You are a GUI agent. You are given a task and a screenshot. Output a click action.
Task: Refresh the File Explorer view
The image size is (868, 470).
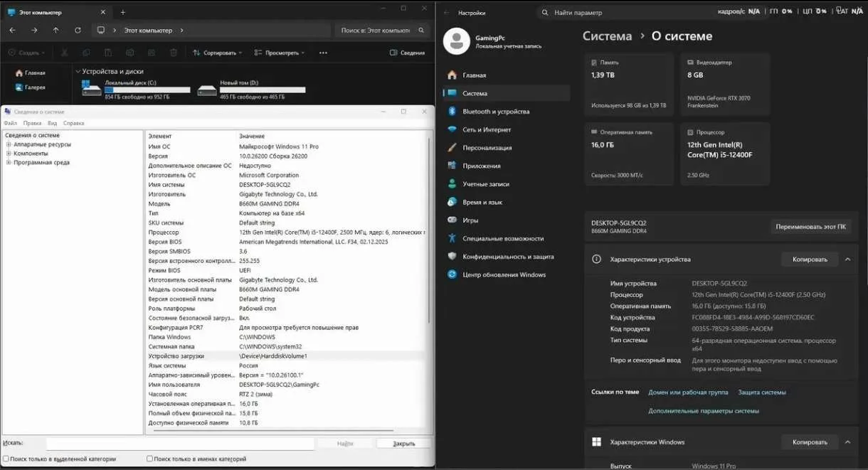click(78, 31)
